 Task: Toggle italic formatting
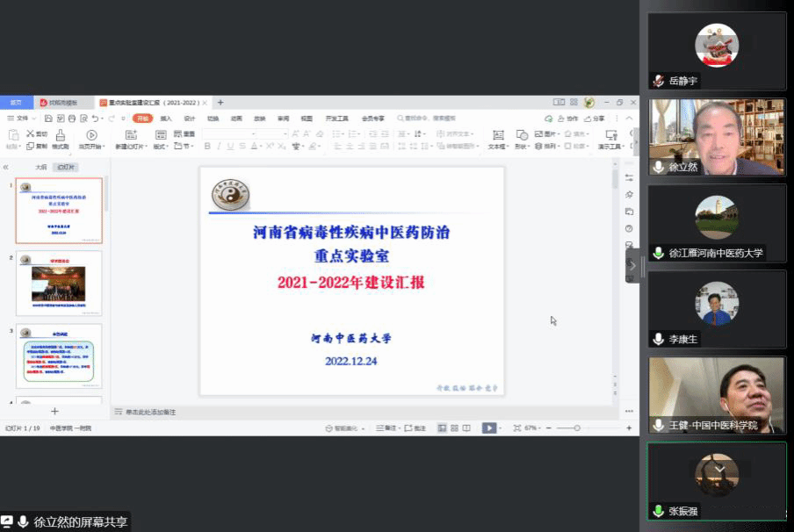pos(219,147)
